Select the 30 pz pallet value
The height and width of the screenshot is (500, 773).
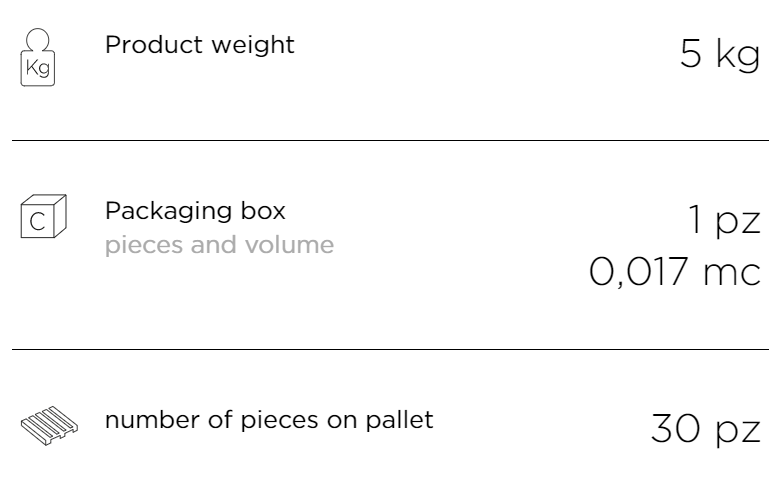click(705, 429)
